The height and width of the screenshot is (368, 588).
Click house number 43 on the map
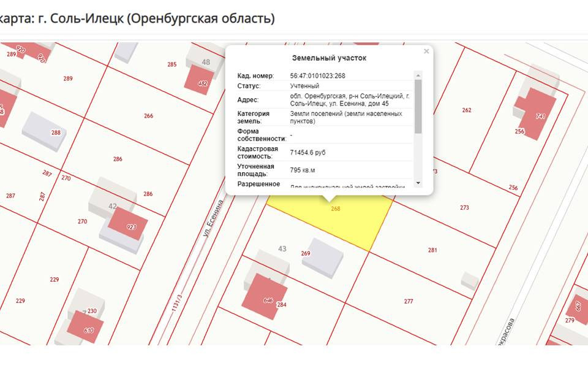(282, 248)
